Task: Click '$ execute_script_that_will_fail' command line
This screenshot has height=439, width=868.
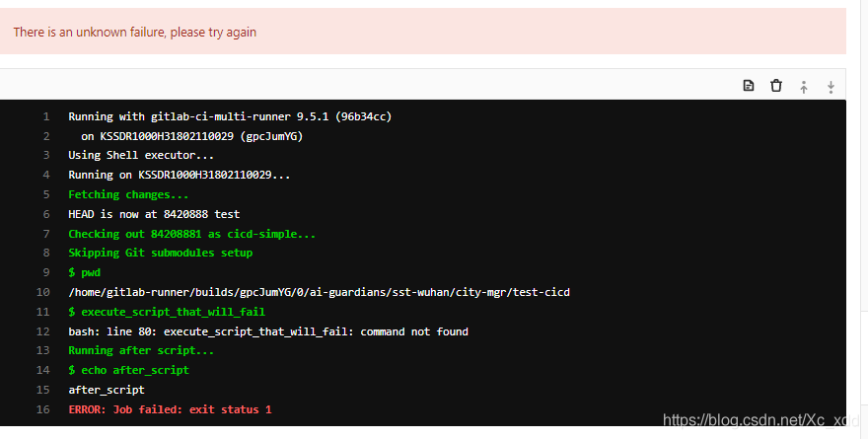Action: click(167, 312)
